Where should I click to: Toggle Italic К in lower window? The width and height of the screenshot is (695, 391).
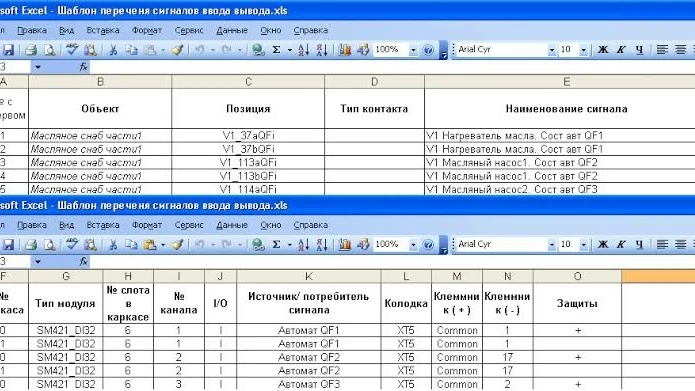click(621, 244)
